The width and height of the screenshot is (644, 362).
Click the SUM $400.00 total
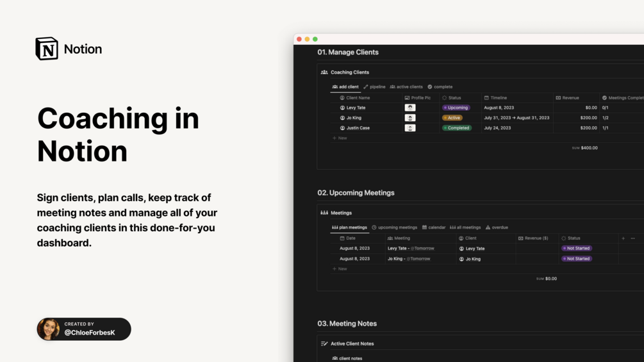(585, 148)
